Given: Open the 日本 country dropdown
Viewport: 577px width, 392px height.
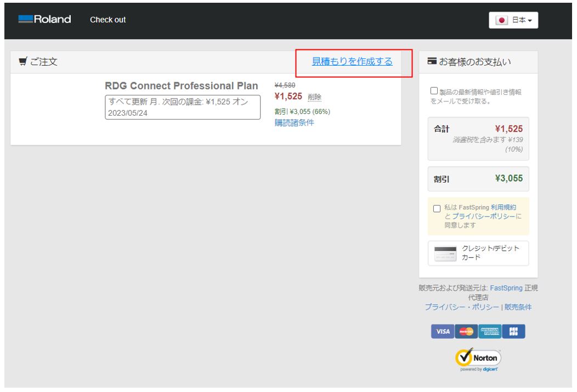Looking at the screenshot, I should (x=513, y=20).
